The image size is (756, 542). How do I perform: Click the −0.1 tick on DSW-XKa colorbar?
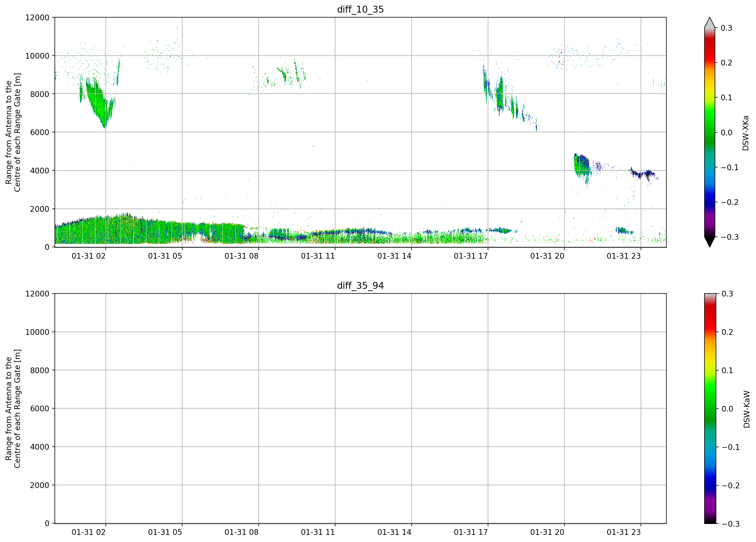pyautogui.click(x=730, y=168)
